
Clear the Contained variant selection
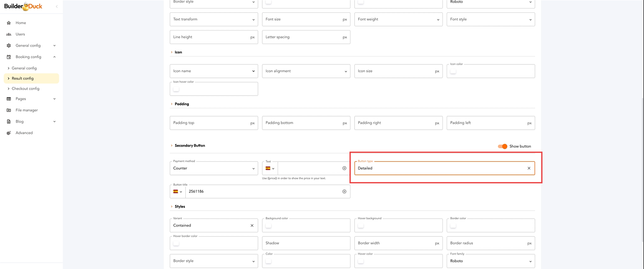(x=252, y=226)
